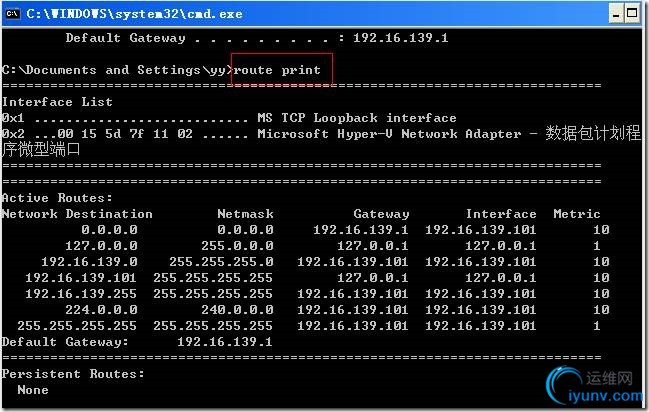Screen dimensions: 649x412
Task: Click the Active Routes heading
Action: coord(57,198)
